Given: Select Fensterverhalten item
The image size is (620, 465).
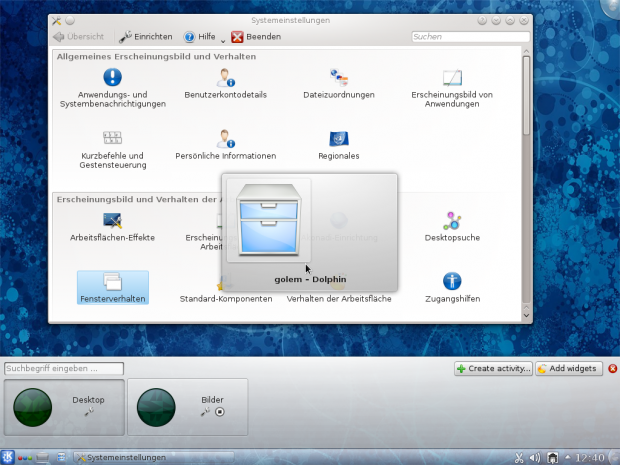Looking at the screenshot, I should (x=113, y=287).
